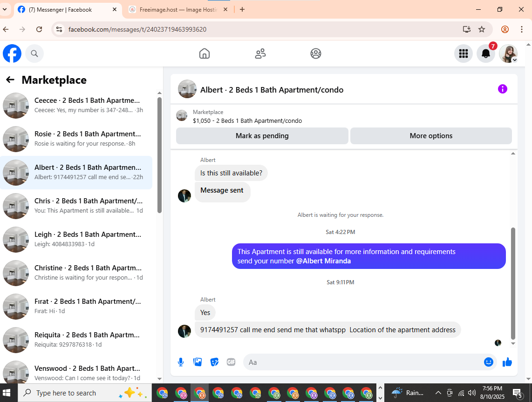This screenshot has width=532, height=402.
Task: Click the listing thumbnail in conversation header
Action: tap(187, 89)
